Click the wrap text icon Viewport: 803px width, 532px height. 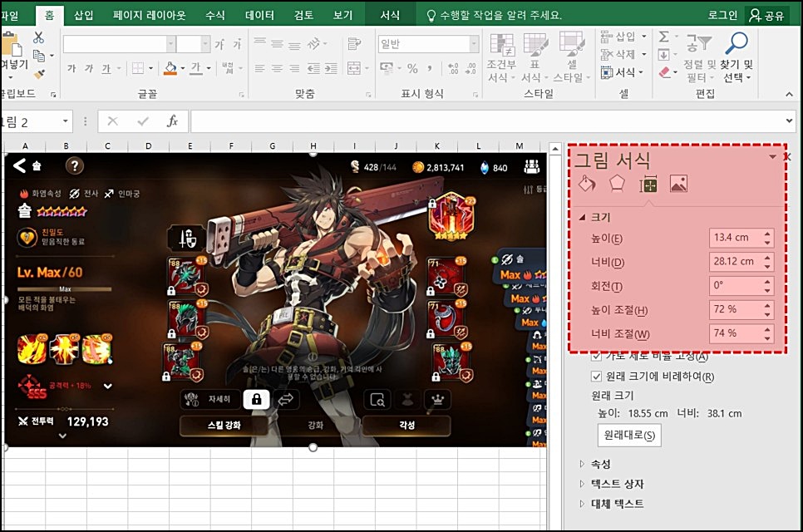(x=354, y=44)
